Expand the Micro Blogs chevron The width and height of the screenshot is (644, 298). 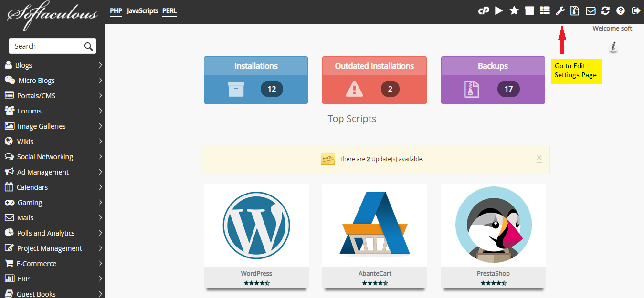coord(100,80)
